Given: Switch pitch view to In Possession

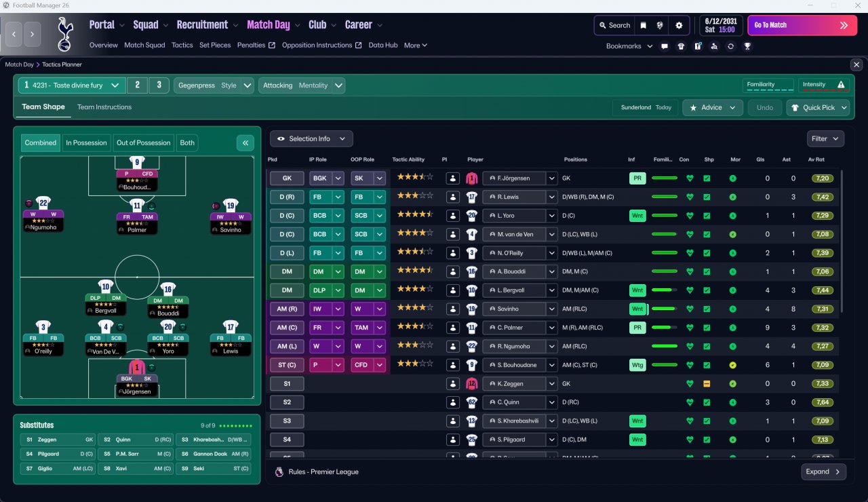Looking at the screenshot, I should [x=86, y=142].
